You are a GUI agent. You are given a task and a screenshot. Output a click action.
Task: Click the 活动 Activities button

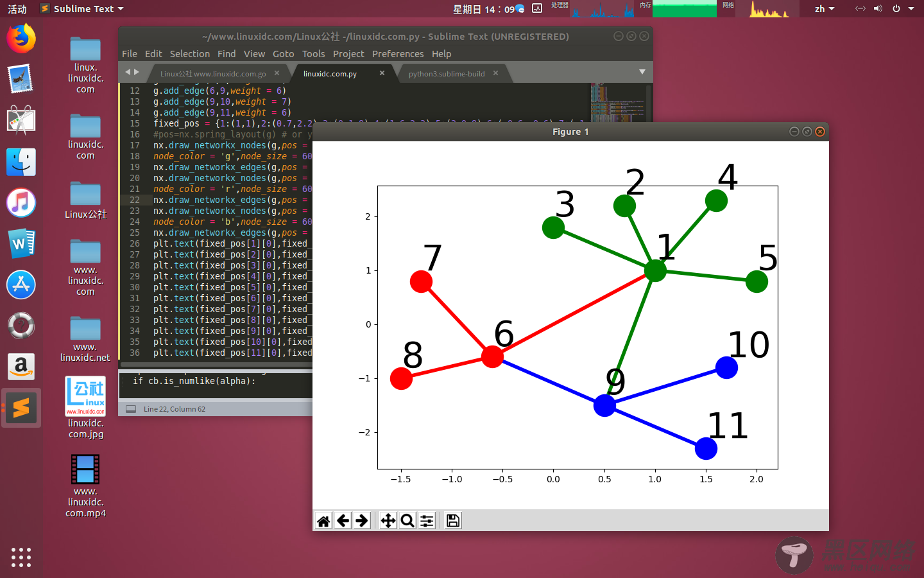pos(17,9)
